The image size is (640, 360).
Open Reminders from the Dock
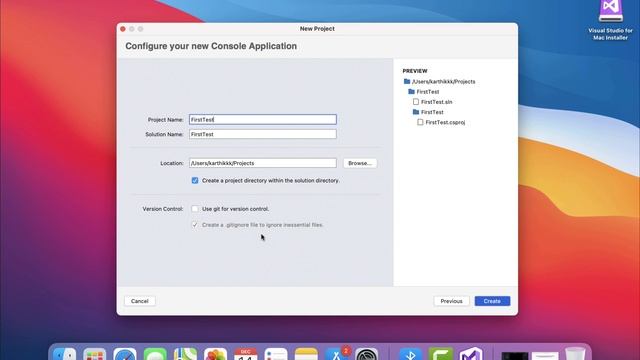pyautogui.click(x=276, y=354)
